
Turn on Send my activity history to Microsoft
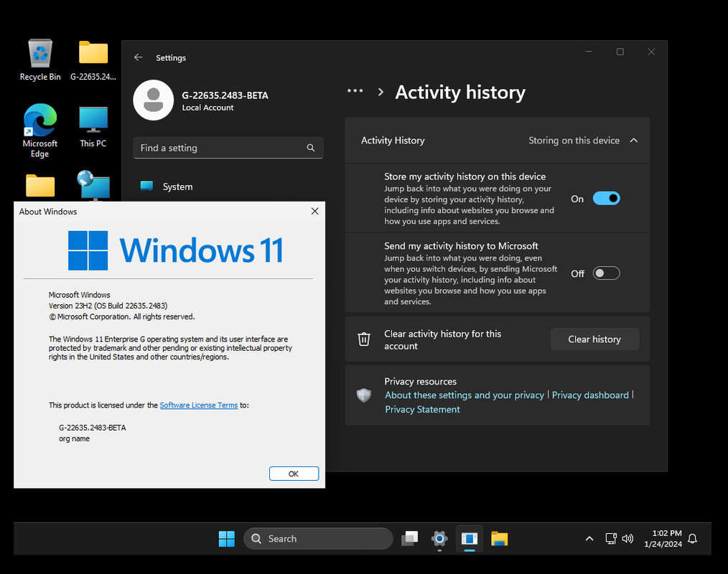[607, 273]
